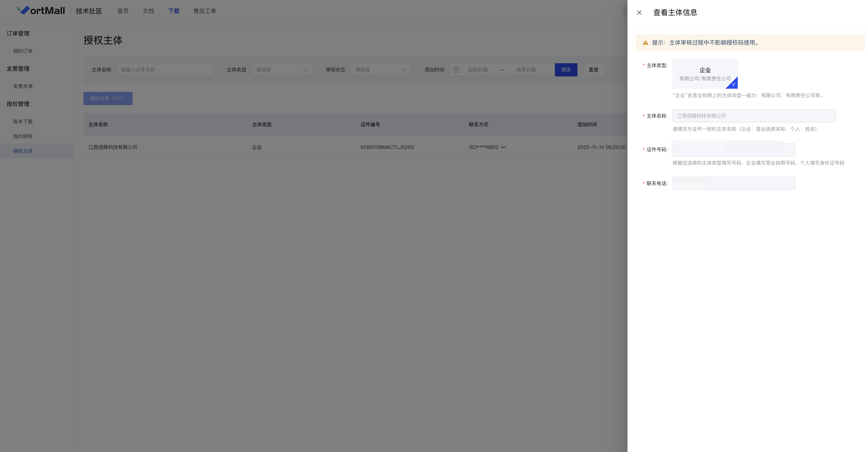Click the blue 搜索 button
Screen dimensions: 868x452
tap(566, 70)
